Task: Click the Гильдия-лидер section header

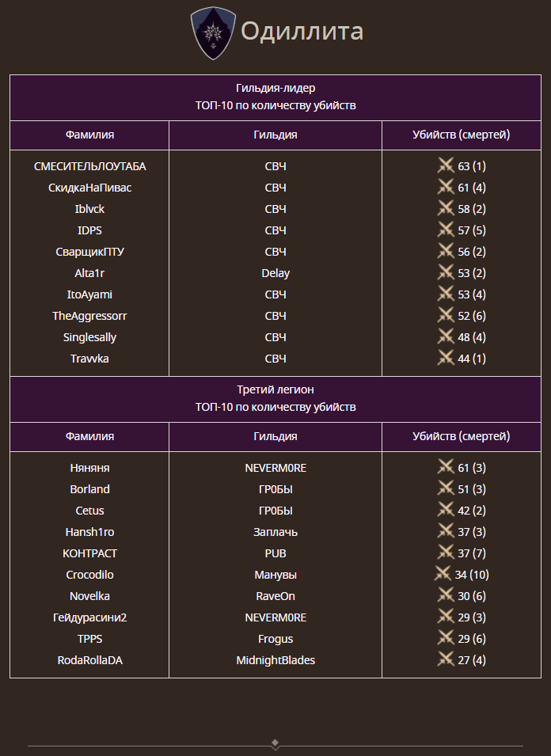Action: pyautogui.click(x=275, y=88)
